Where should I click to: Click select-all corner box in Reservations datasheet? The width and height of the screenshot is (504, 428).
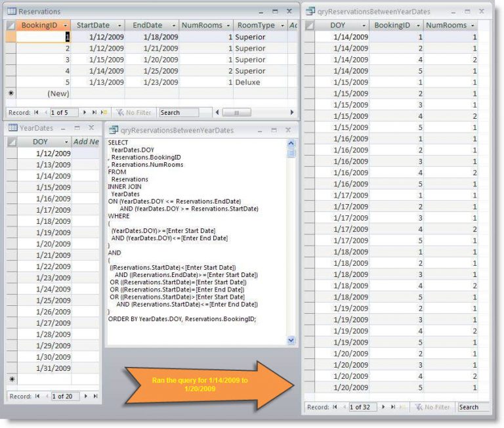[10, 25]
